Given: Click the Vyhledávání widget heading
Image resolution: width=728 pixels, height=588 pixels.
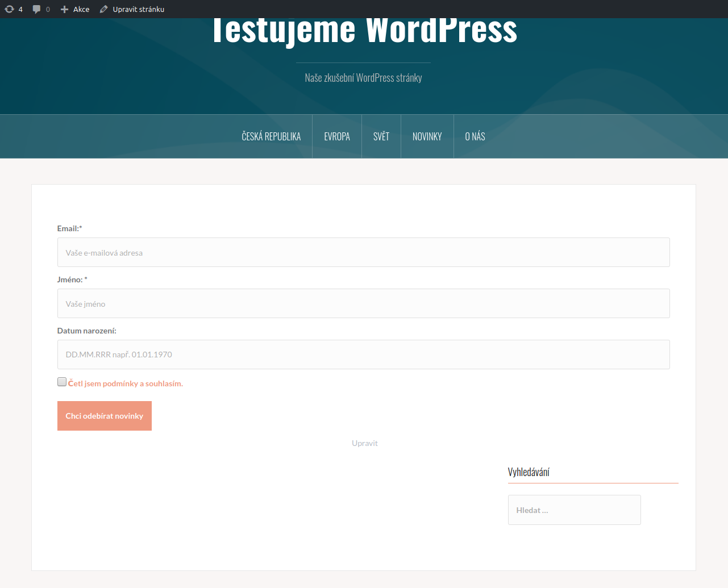Looking at the screenshot, I should pos(529,472).
